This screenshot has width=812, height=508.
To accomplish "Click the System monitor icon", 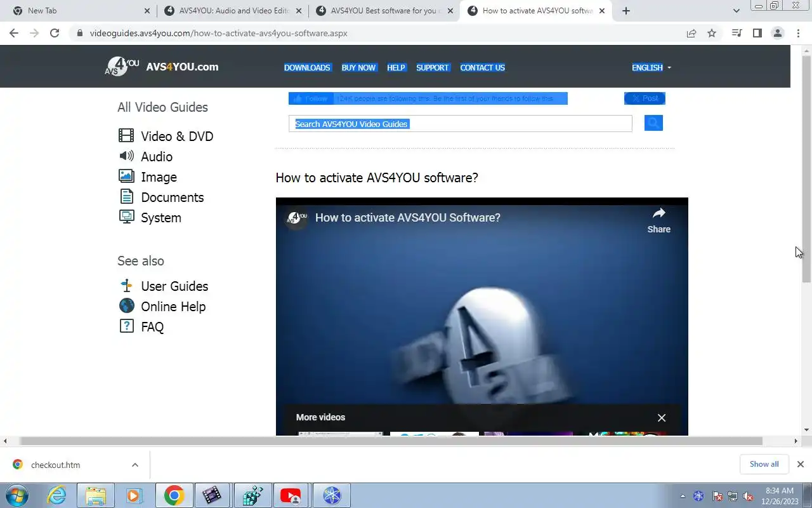I will pyautogui.click(x=126, y=217).
